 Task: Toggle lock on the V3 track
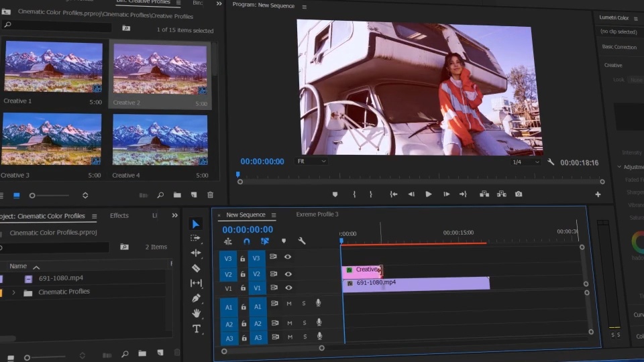242,259
